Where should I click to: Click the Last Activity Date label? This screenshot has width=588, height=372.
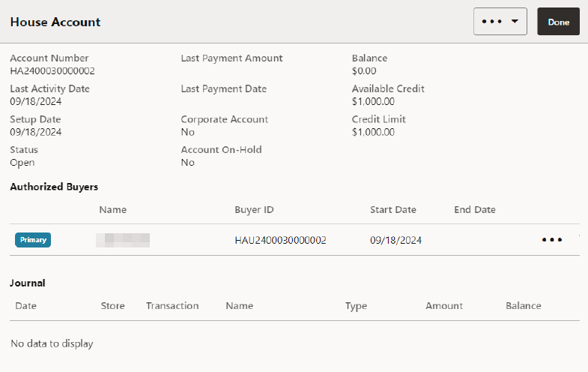pyautogui.click(x=49, y=88)
